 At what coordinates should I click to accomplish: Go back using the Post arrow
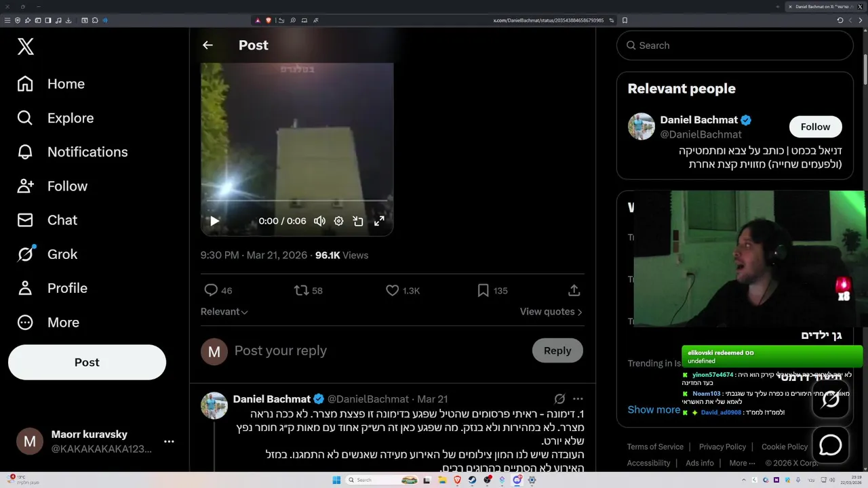[208, 45]
